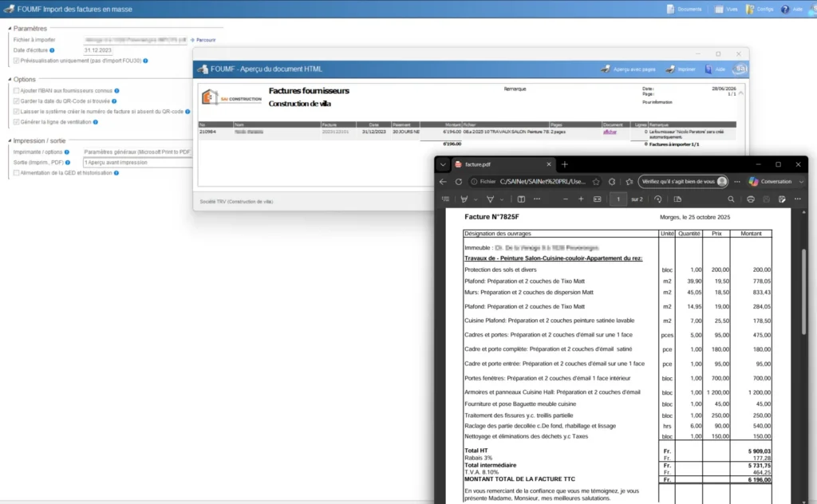The image size is (817, 504).
Task: Open browser settings and more menu
Action: (736, 182)
